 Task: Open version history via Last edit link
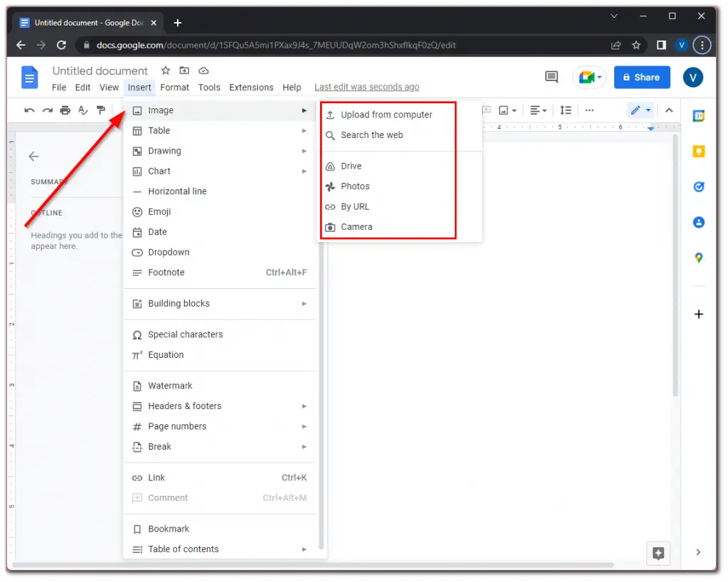pyautogui.click(x=366, y=87)
